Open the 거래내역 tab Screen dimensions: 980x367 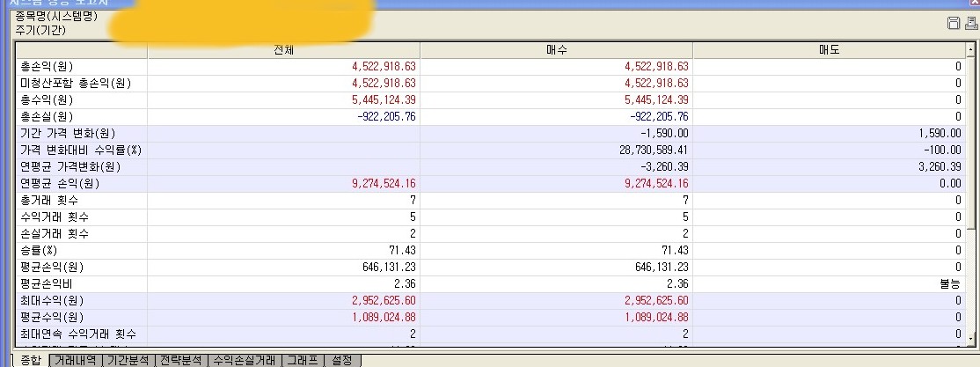coord(76,360)
